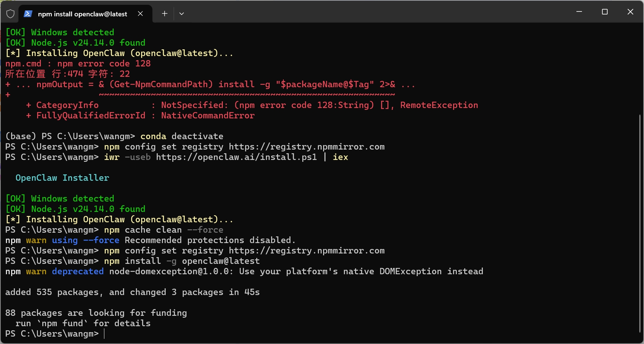Close the npm install openclaw@latest tab
Screen dimensions: 644x344
tap(140, 14)
